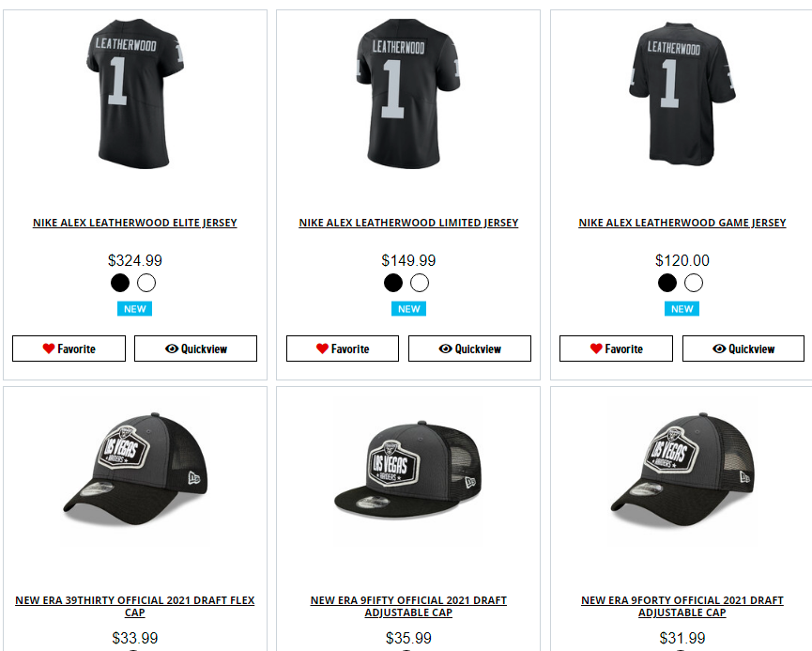Choose the white swatch for the Limited Jersey
Screen dimensions: 812x651
tap(420, 283)
